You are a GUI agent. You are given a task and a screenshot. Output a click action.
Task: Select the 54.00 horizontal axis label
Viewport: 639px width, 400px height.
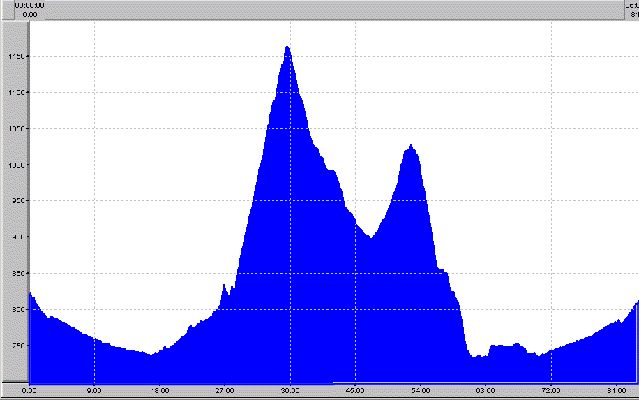pos(421,390)
